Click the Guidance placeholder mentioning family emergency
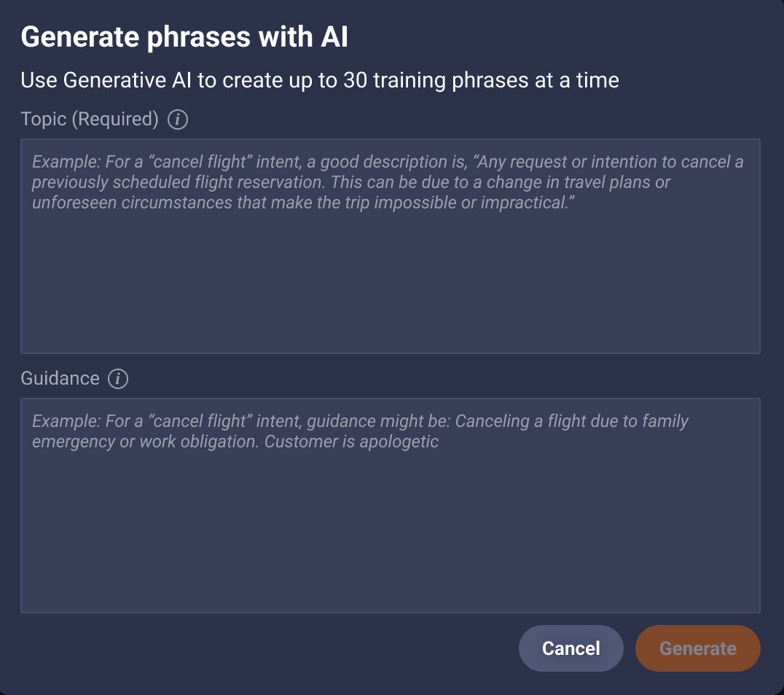The image size is (784, 695). [x=360, y=431]
